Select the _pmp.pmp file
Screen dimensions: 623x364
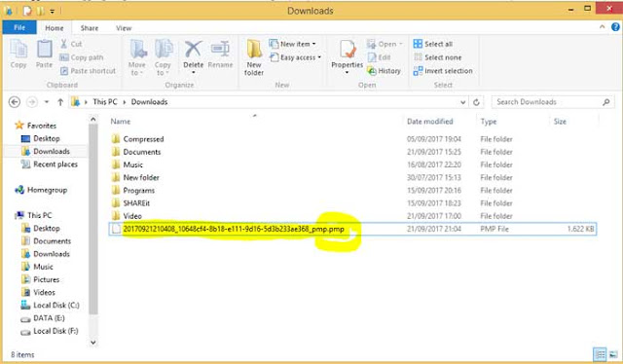pos(352,229)
